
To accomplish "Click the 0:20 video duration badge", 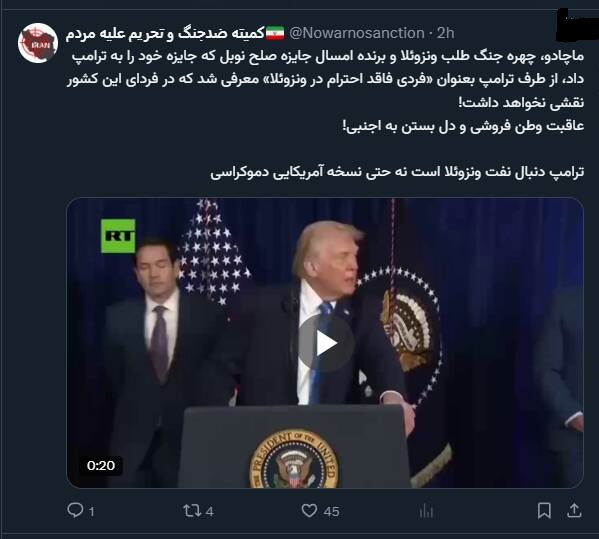I will coord(101,465).
